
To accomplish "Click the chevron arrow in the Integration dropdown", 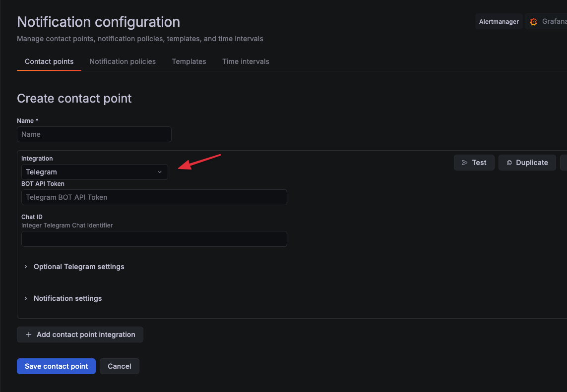I will 160,172.
